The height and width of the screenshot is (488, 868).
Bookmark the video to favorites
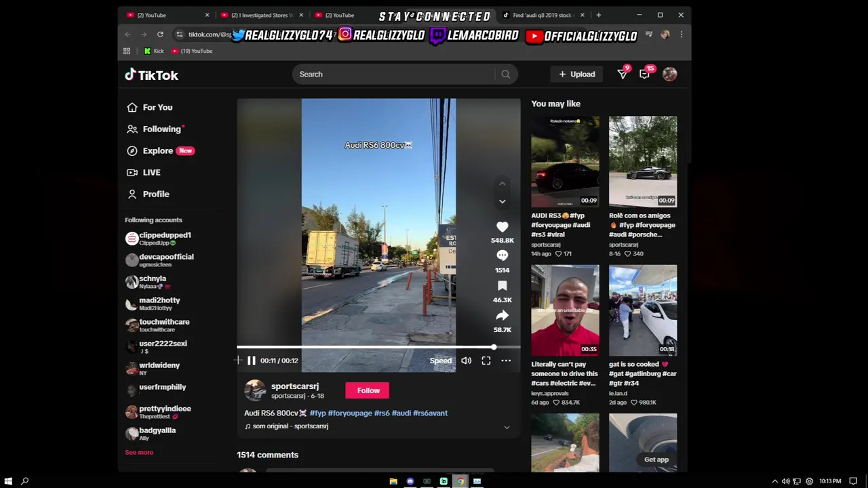502,286
